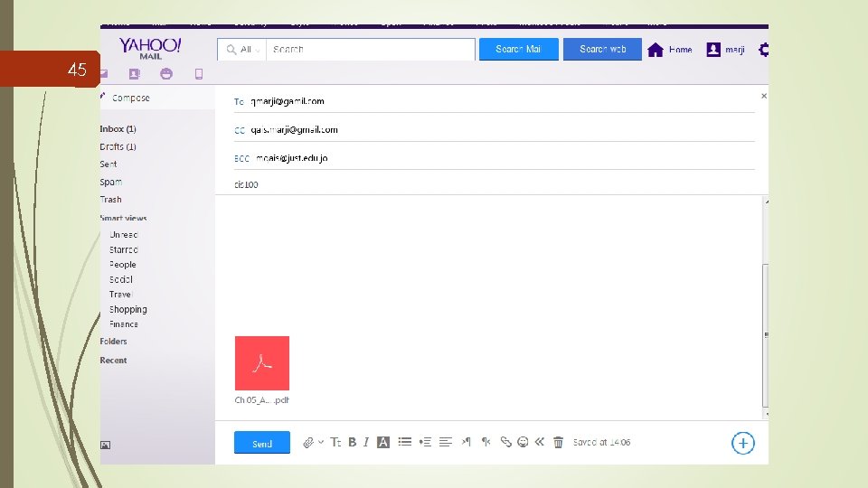Select the Unread smart view
868x488 pixels.
[x=124, y=235]
